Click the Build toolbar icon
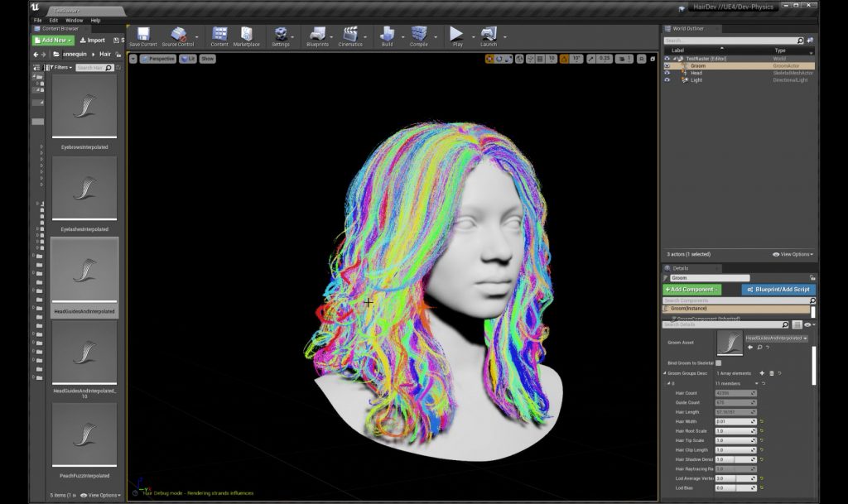Viewport: 848px width, 504px height. coord(387,35)
